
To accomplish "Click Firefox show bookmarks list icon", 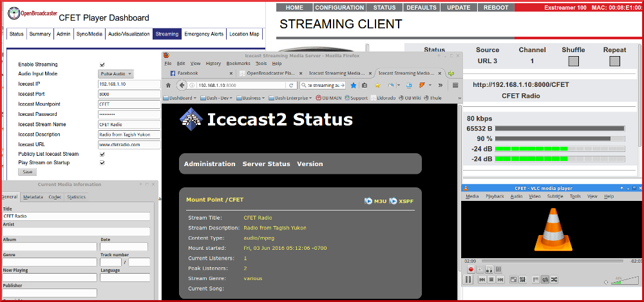I will pyautogui.click(x=365, y=85).
